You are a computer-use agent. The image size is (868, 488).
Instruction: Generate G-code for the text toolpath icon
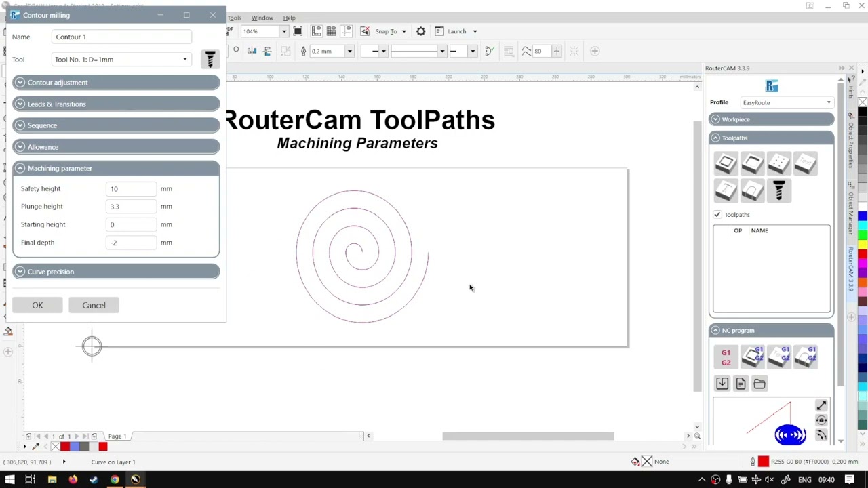tap(778, 356)
